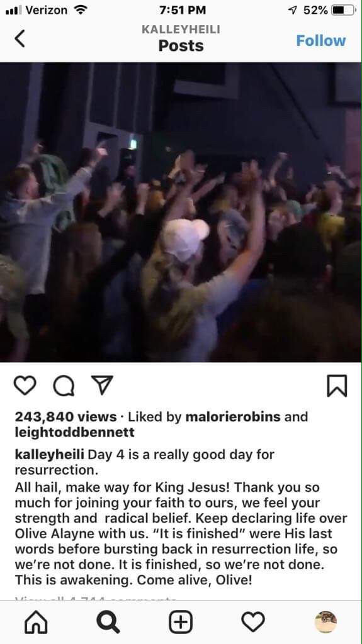Open comments via speech bubble icon

(x=64, y=386)
